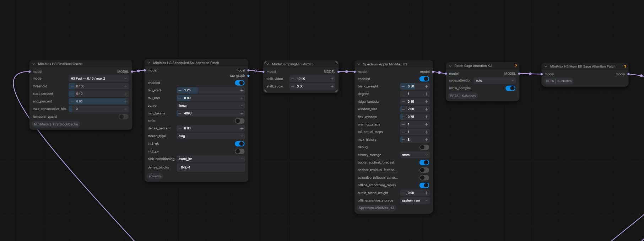Toggle the debug switch

[424, 147]
